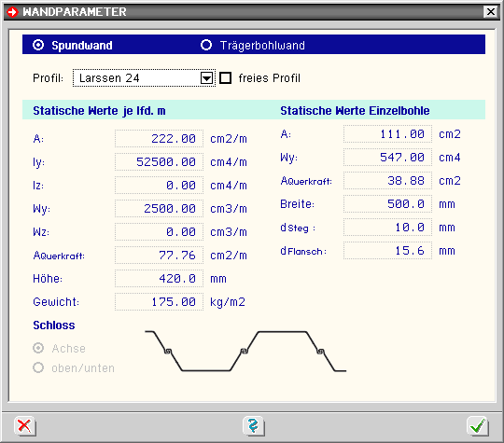Click the Iy value field 52500.00
504x443 pixels.
[x=159, y=162]
